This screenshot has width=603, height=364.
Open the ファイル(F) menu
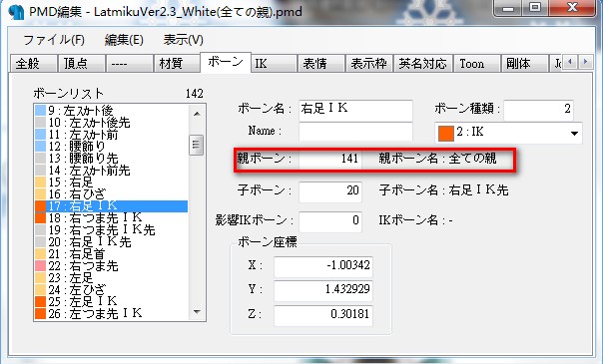click(x=54, y=40)
